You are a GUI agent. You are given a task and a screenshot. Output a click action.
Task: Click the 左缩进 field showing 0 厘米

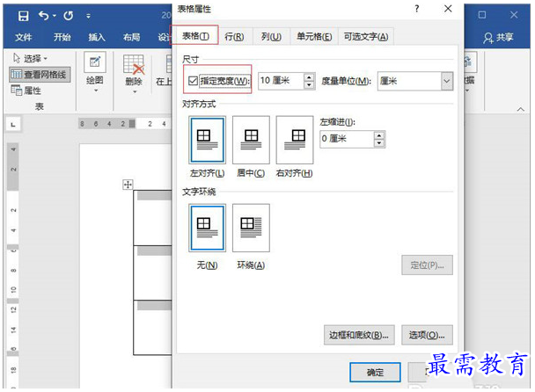(347, 139)
